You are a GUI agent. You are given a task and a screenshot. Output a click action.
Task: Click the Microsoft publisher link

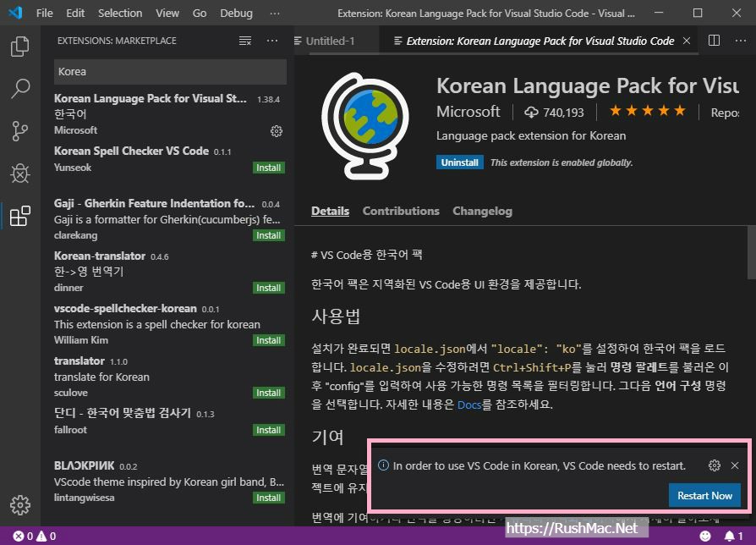468,112
